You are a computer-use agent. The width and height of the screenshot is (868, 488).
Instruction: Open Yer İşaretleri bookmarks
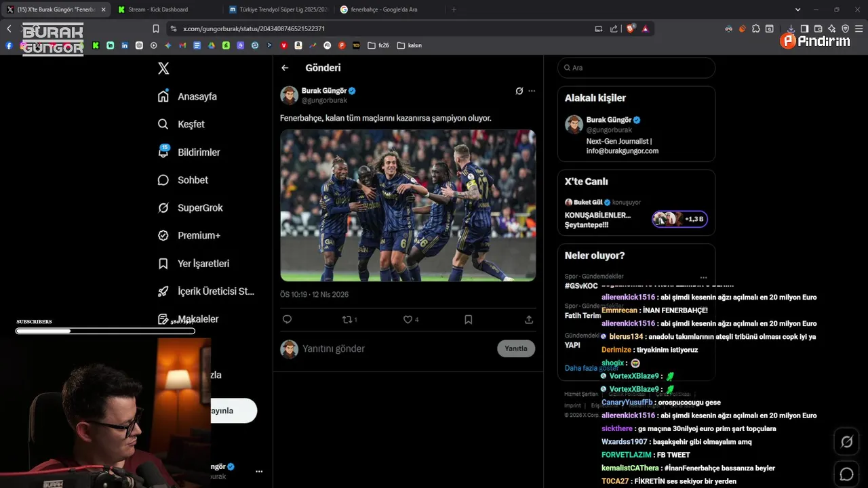[193, 263]
